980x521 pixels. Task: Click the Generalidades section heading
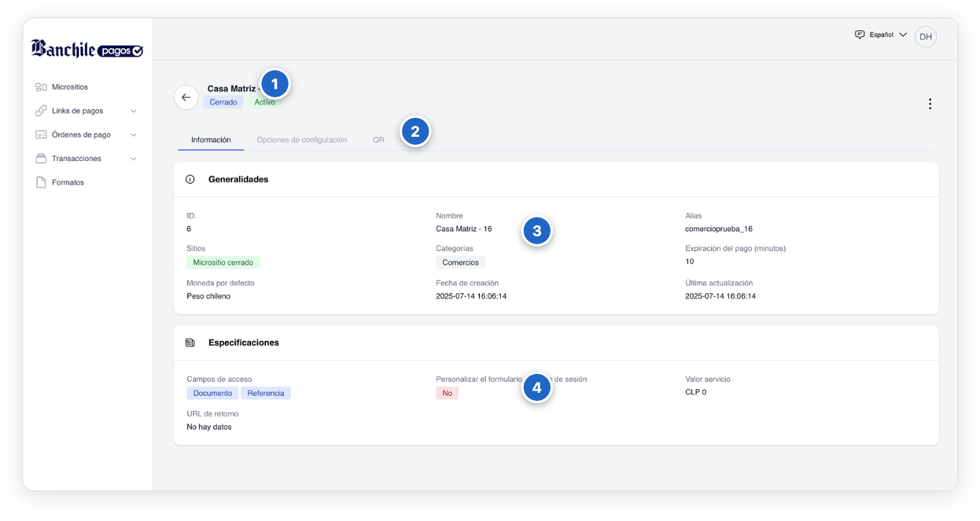click(x=238, y=179)
